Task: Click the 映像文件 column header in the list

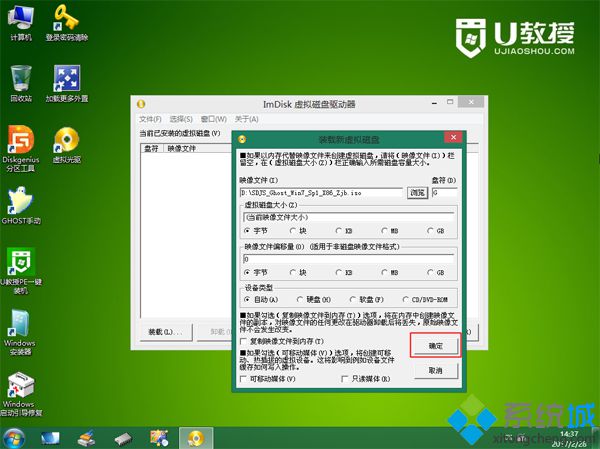Action: [x=197, y=149]
